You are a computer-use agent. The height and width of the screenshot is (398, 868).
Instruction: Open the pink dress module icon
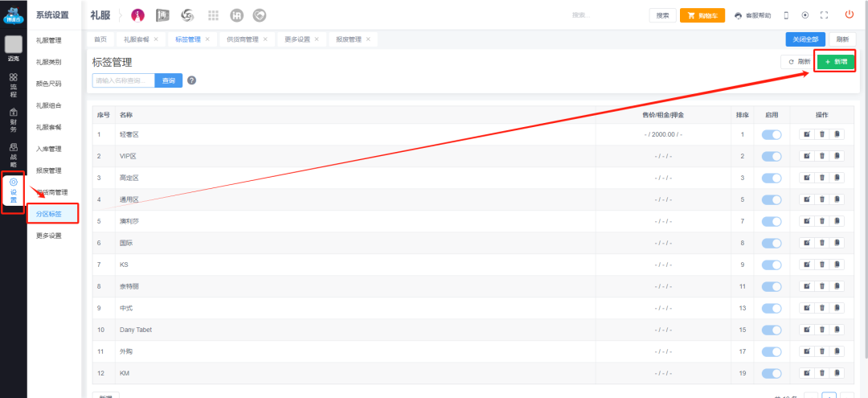(138, 15)
